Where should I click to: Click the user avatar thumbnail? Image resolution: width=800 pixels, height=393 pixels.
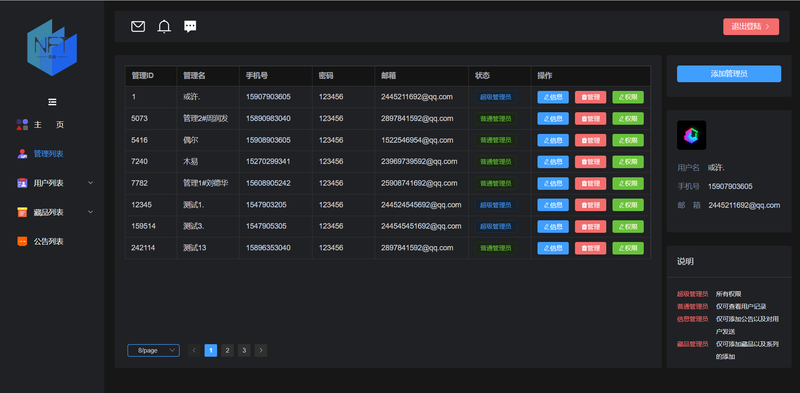[x=691, y=135]
